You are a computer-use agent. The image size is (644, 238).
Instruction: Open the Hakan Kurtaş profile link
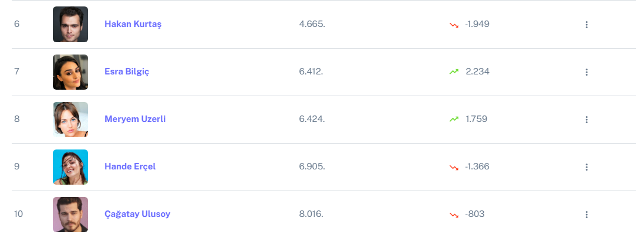[133, 24]
